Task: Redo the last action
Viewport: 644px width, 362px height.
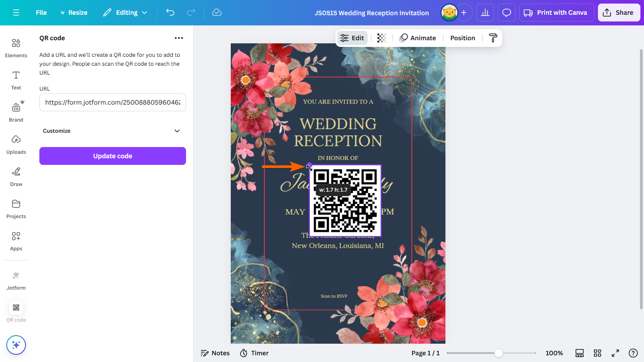Action: 191,13
